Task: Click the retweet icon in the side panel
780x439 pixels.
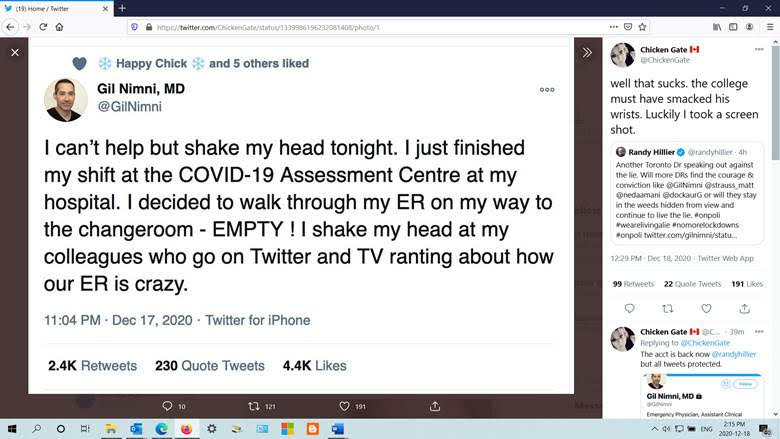Action: click(668, 308)
